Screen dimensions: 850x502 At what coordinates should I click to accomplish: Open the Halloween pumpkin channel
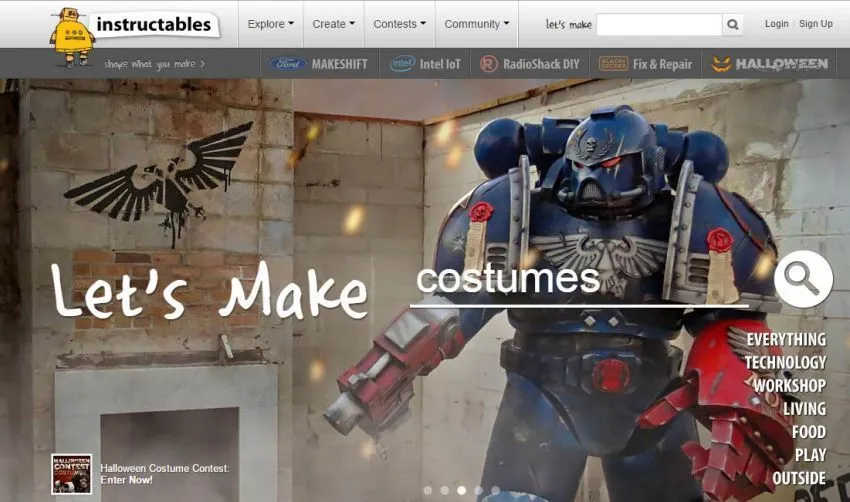coord(769,64)
